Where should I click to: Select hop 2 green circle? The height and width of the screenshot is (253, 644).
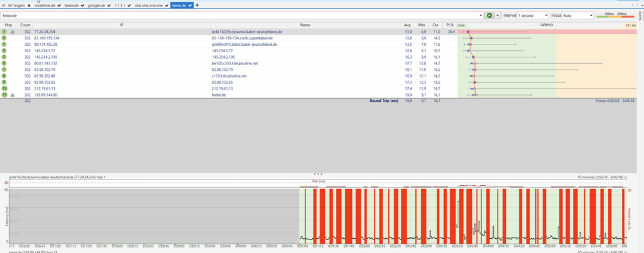pos(4,38)
